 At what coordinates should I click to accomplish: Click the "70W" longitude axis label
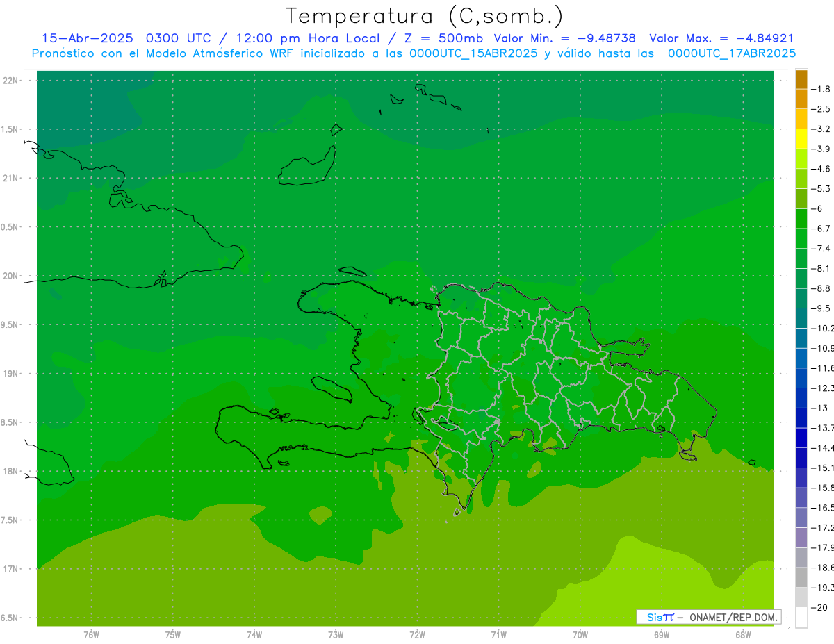pos(580,635)
